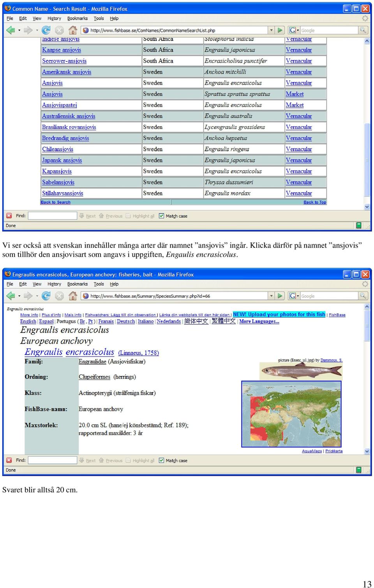Open Help menu in Engraulis encrasicolus window
This screenshot has height=588, width=374.
click(x=114, y=284)
